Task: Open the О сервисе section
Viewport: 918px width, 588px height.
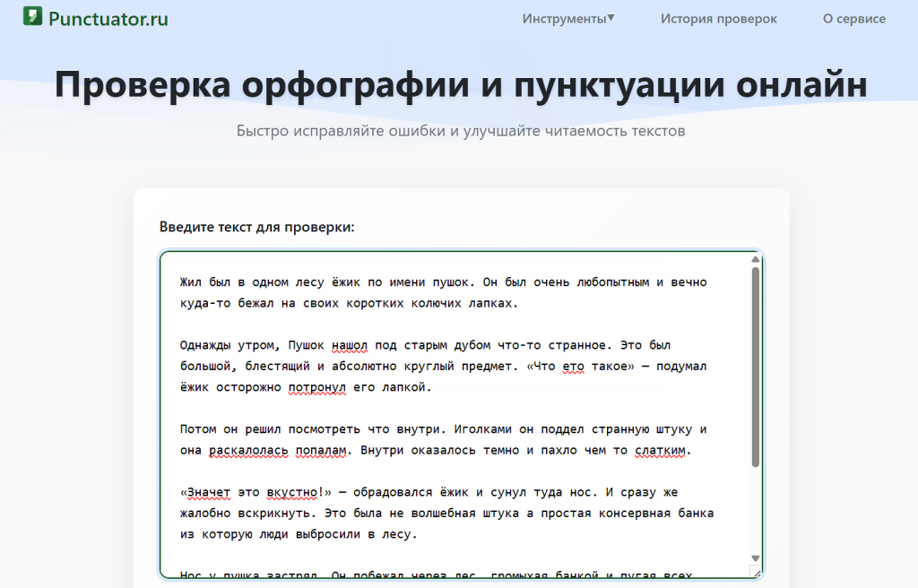Action: click(x=853, y=18)
